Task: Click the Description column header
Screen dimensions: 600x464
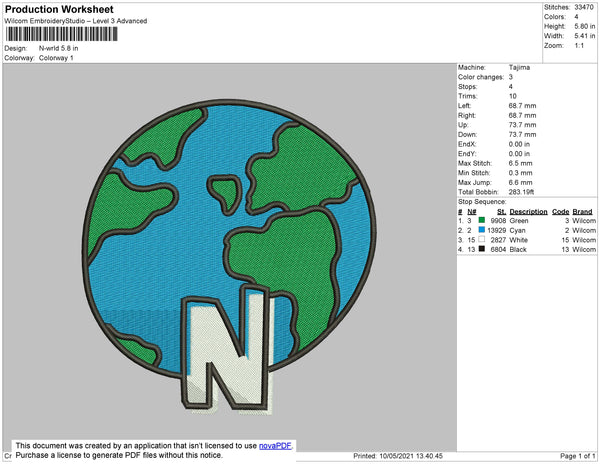Action: point(528,212)
